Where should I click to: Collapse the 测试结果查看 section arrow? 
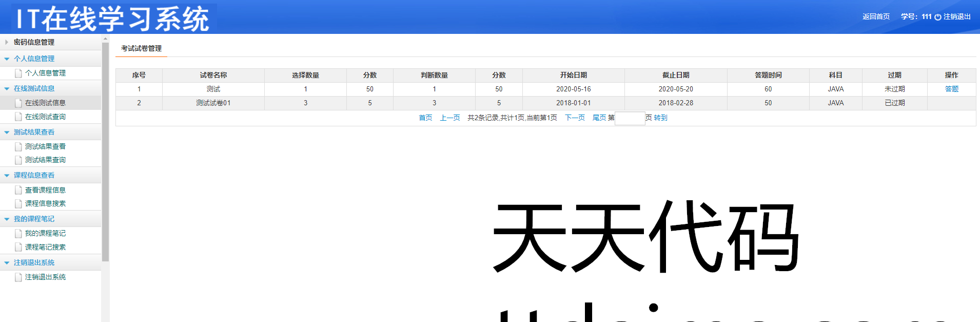coord(7,132)
